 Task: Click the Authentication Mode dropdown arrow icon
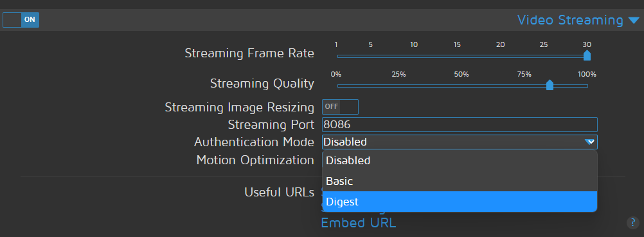coord(589,142)
